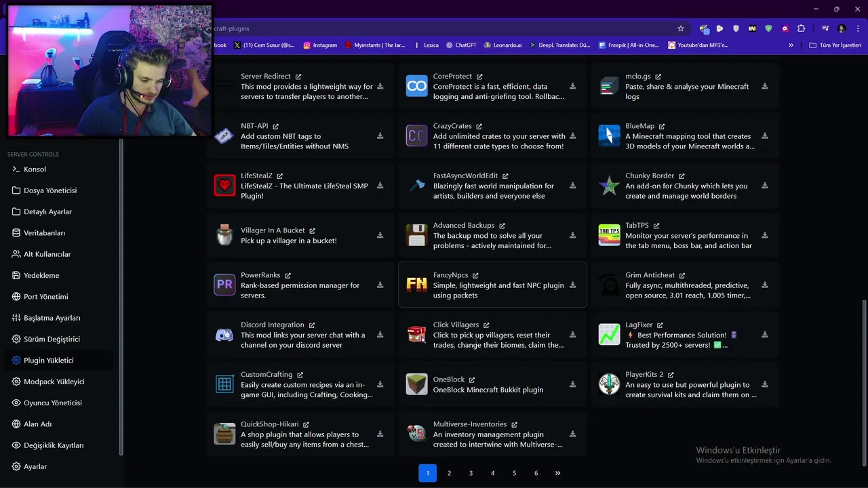This screenshot has height=488, width=868.
Task: Open Değişiklik Kayıtları sidebar item
Action: click(60, 445)
